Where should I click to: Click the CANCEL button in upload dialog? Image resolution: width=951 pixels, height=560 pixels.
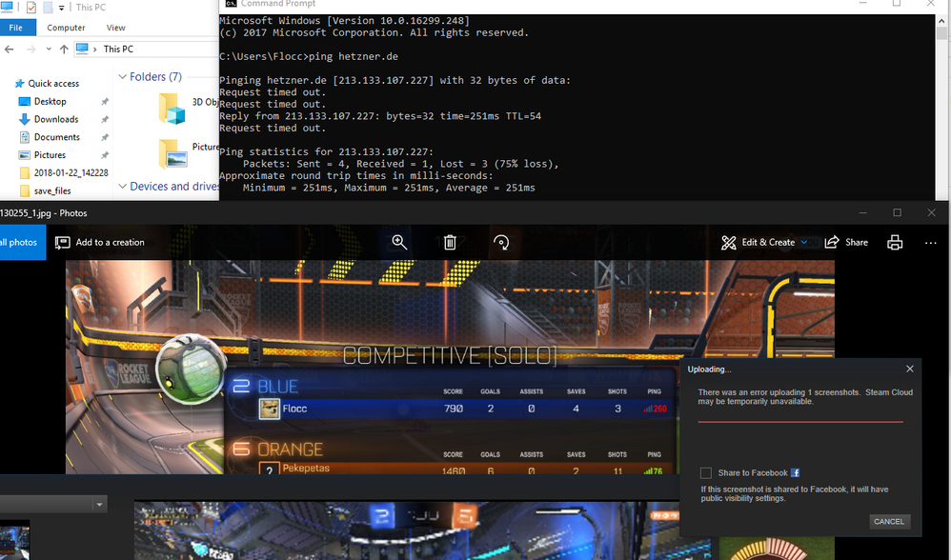(x=889, y=521)
